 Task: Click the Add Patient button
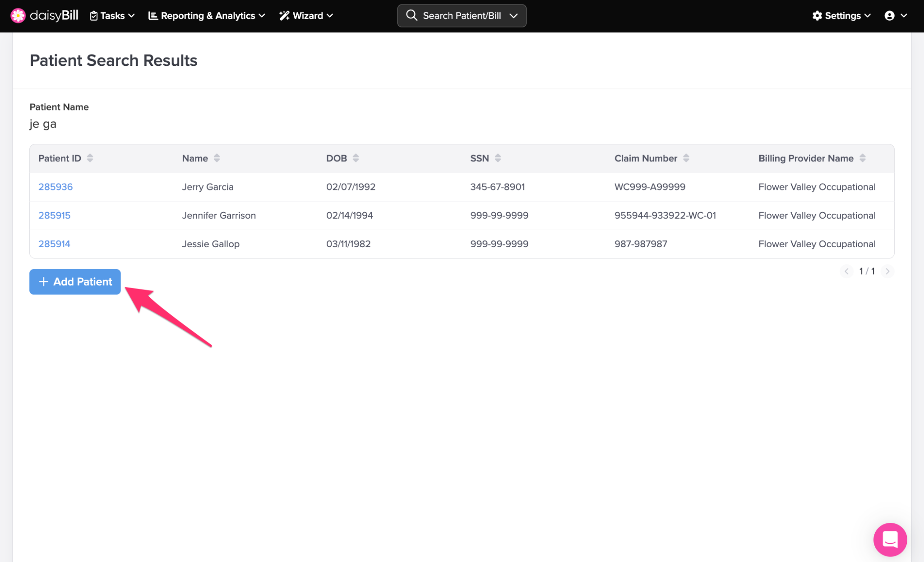click(x=75, y=281)
